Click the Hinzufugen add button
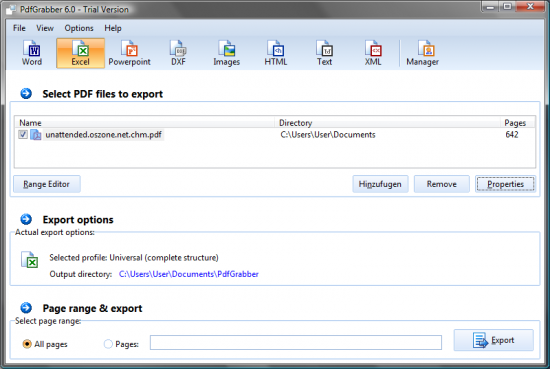The height and width of the screenshot is (369, 550). (x=380, y=184)
